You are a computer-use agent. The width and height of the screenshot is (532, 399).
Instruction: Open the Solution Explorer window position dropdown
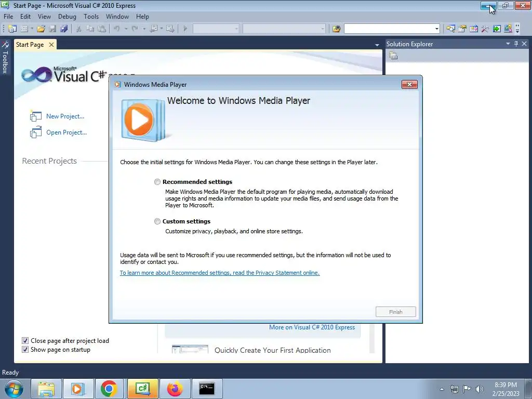[x=508, y=44]
